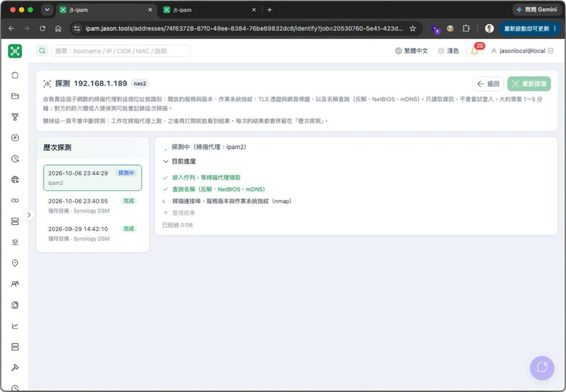Reload the browser page
This screenshot has width=566, height=392.
(x=43, y=29)
